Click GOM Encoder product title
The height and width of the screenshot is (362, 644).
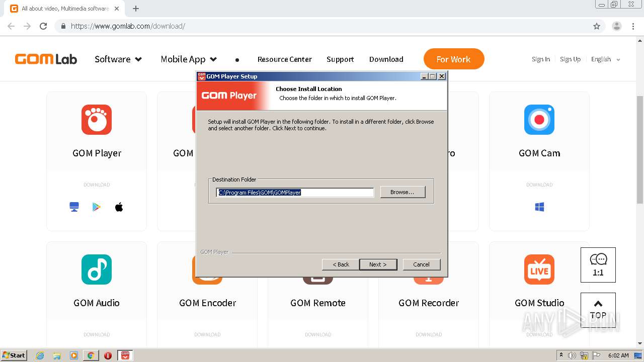click(207, 303)
